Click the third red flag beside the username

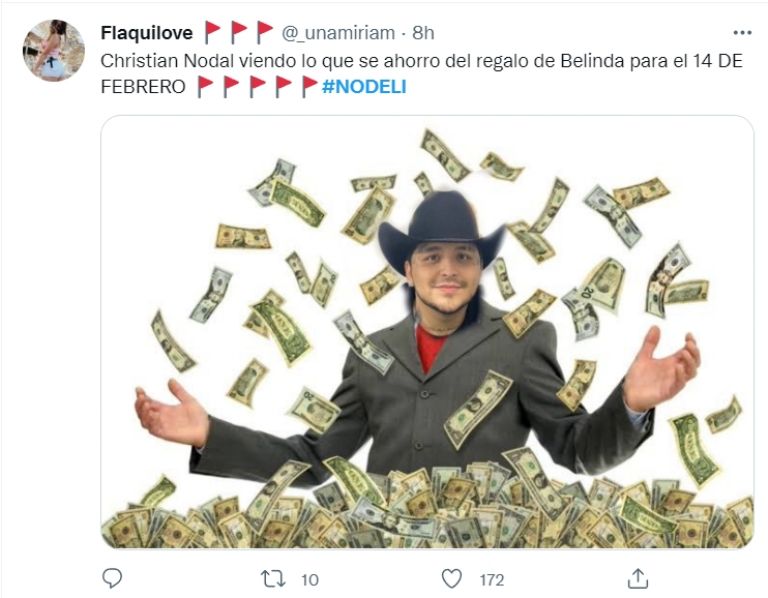tap(264, 32)
